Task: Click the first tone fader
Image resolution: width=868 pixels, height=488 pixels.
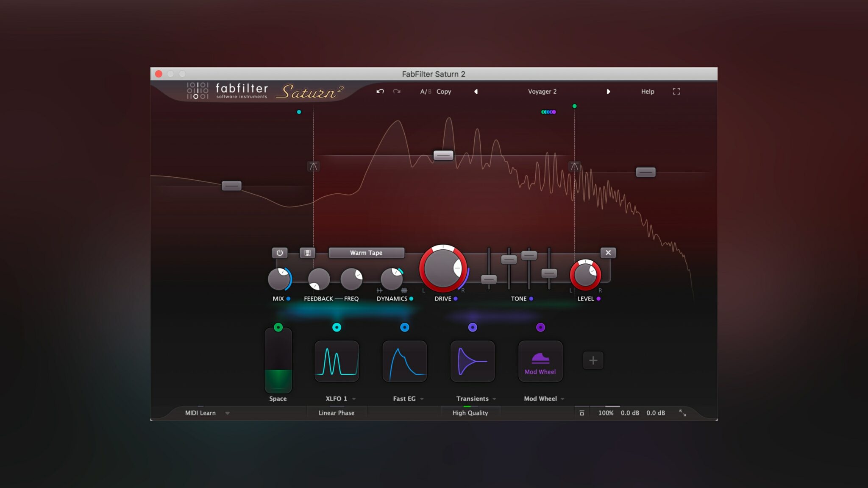Action: coord(489,279)
